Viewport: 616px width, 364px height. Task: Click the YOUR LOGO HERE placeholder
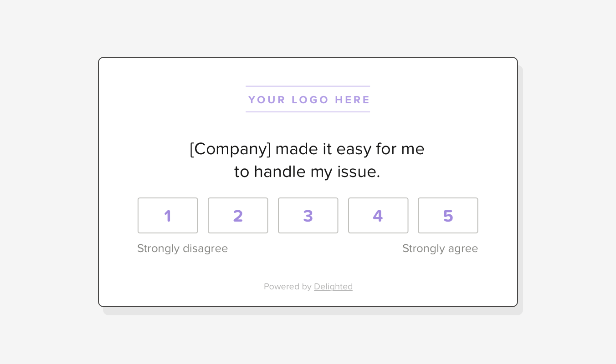click(308, 100)
